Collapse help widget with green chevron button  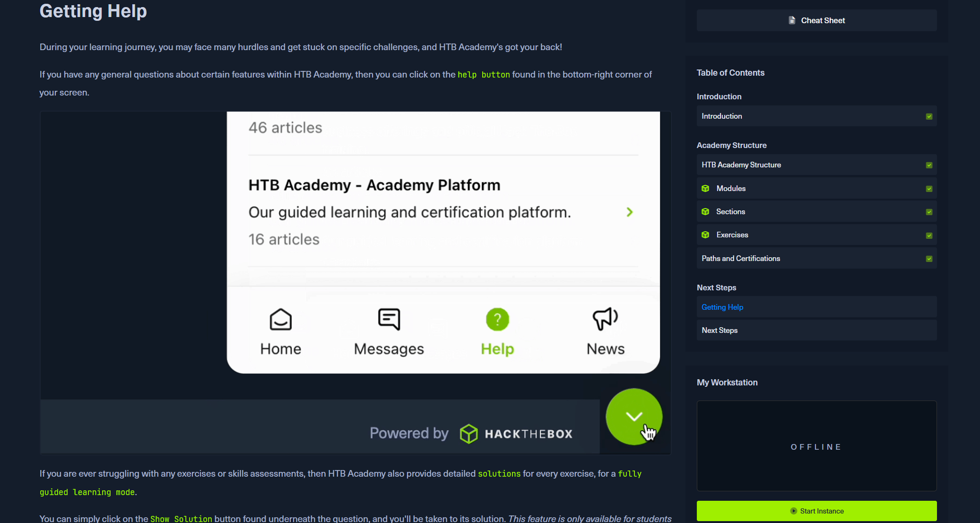click(x=633, y=417)
